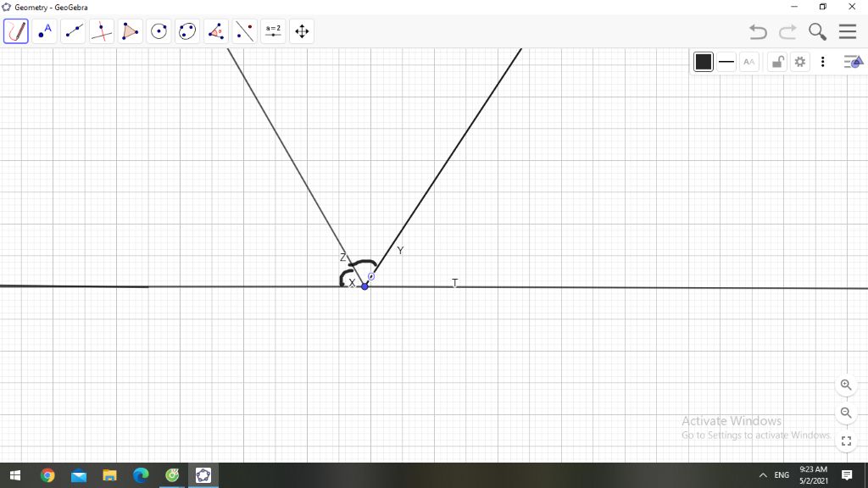The image size is (868, 488).
Task: Open File Explorer from taskbar
Action: (x=109, y=475)
